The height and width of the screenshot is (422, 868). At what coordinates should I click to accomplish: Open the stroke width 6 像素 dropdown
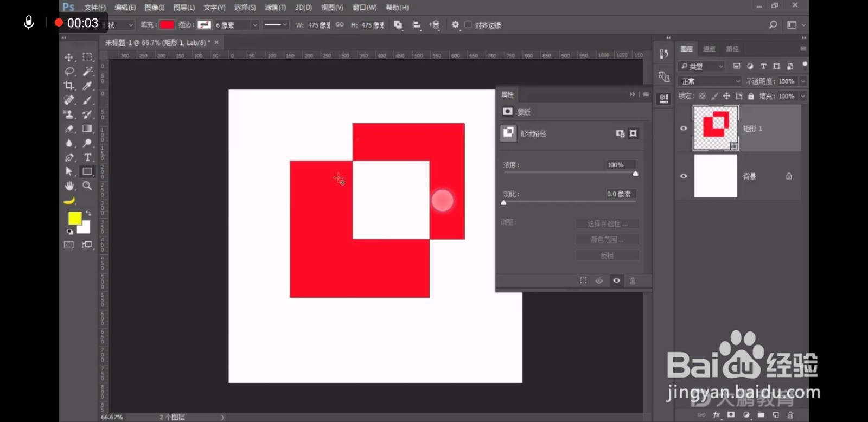coord(254,25)
